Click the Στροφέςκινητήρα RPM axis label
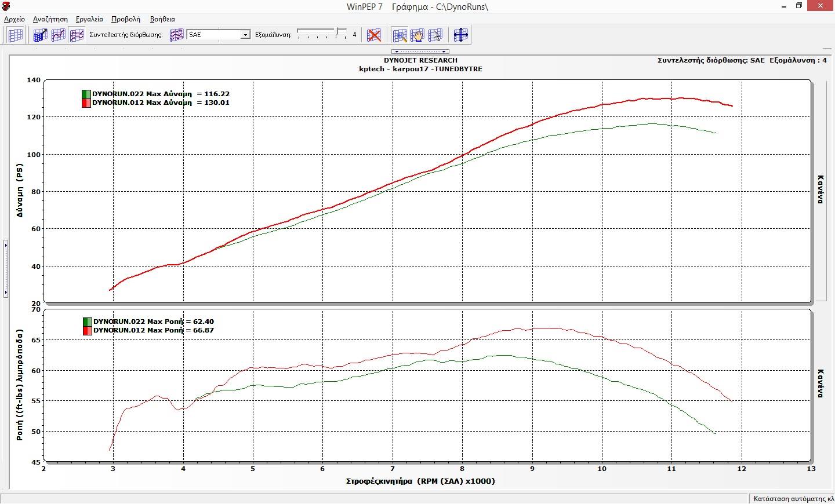 coord(420,481)
